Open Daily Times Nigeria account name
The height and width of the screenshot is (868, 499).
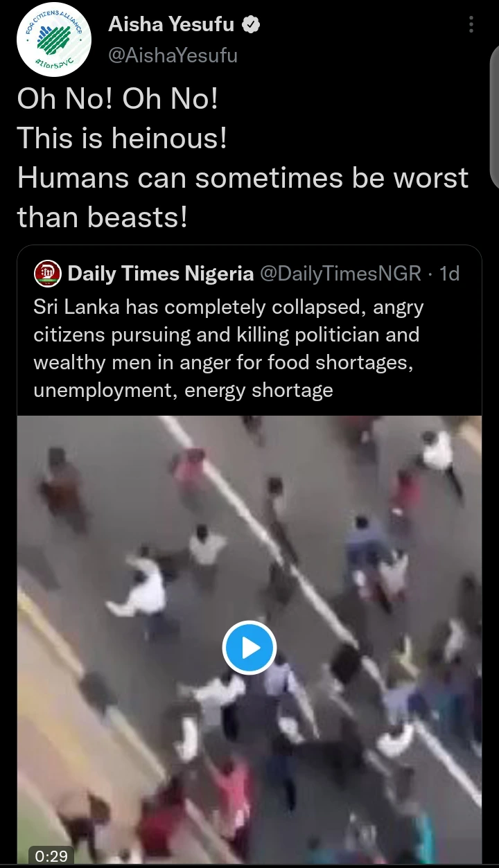161,274
